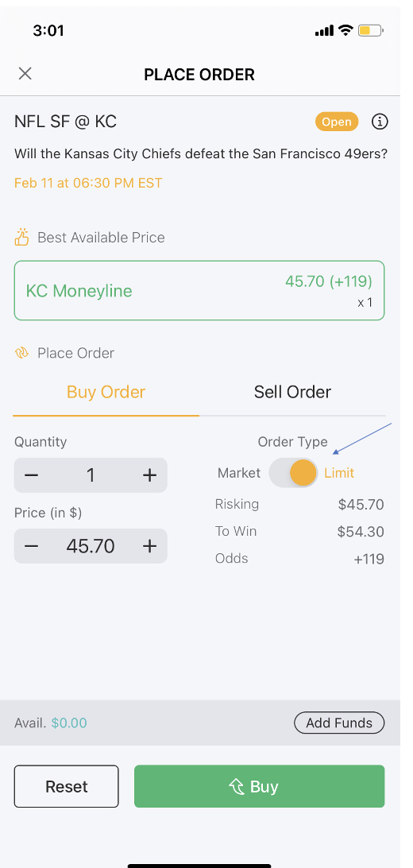
Task: Lower the price using the minus button
Action: [32, 546]
